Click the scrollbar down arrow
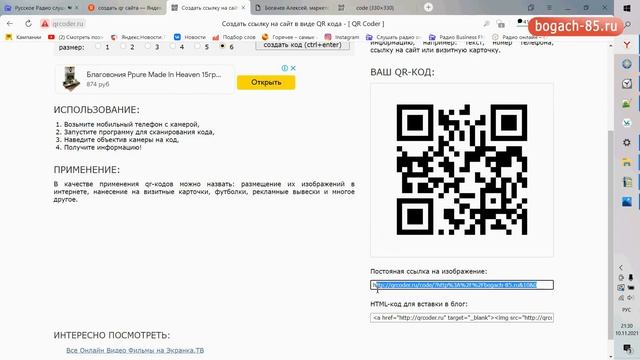640x360 pixels. 611,356
